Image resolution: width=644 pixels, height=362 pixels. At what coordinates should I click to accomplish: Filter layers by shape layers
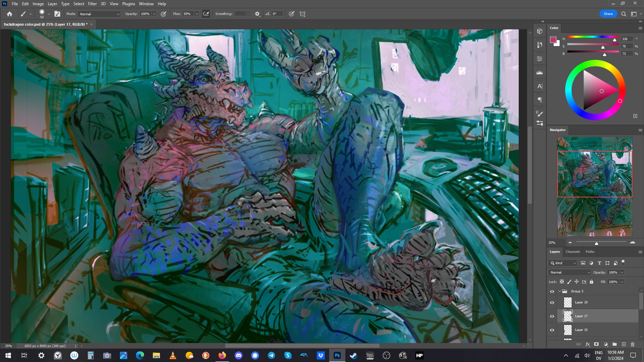pyautogui.click(x=607, y=263)
